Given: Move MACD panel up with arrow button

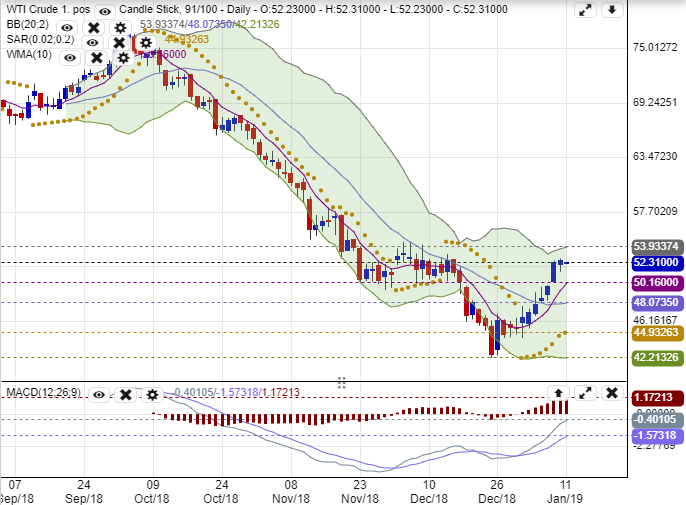Looking at the screenshot, I should (559, 393).
